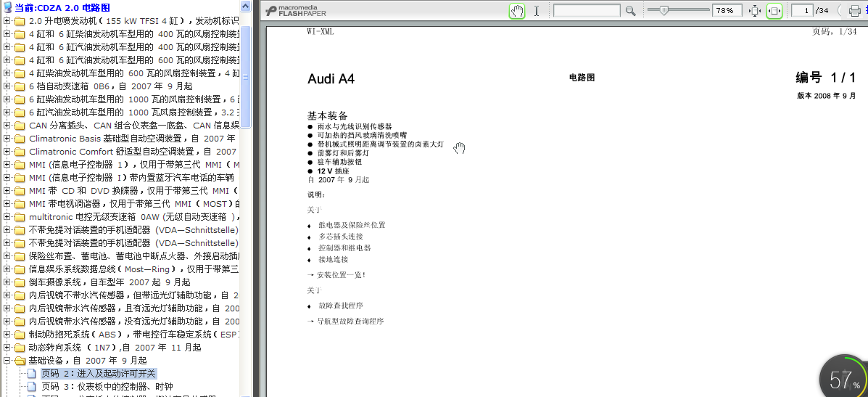Click the Audi A4 document title
This screenshot has height=397, width=868.
coord(331,78)
